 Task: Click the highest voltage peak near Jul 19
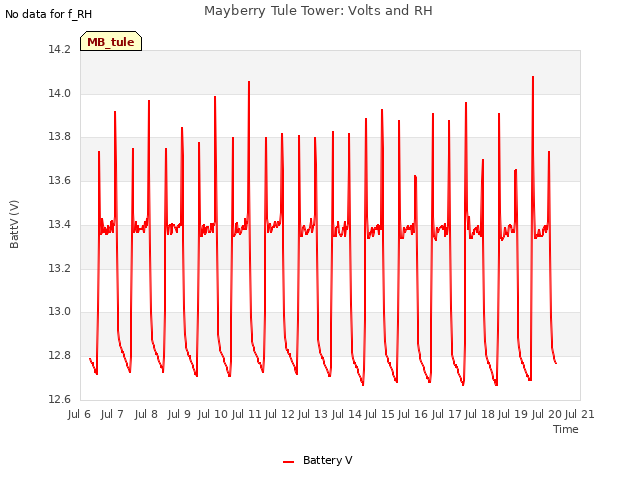click(x=533, y=77)
